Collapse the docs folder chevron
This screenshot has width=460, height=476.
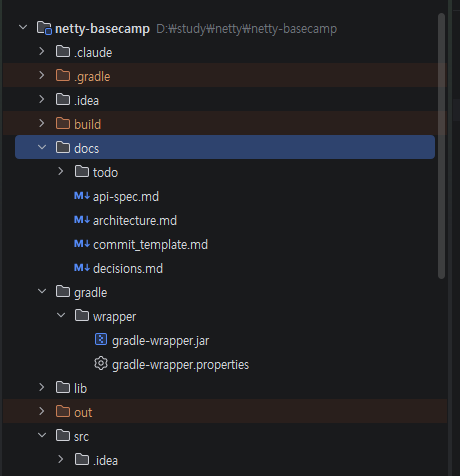(42, 147)
